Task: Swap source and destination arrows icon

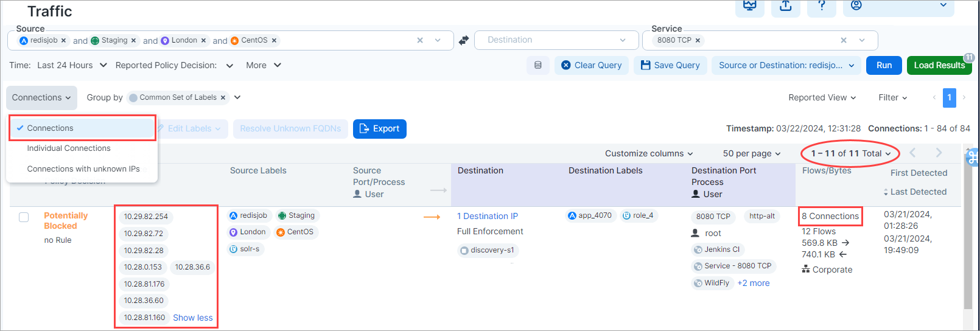Action: point(464,40)
